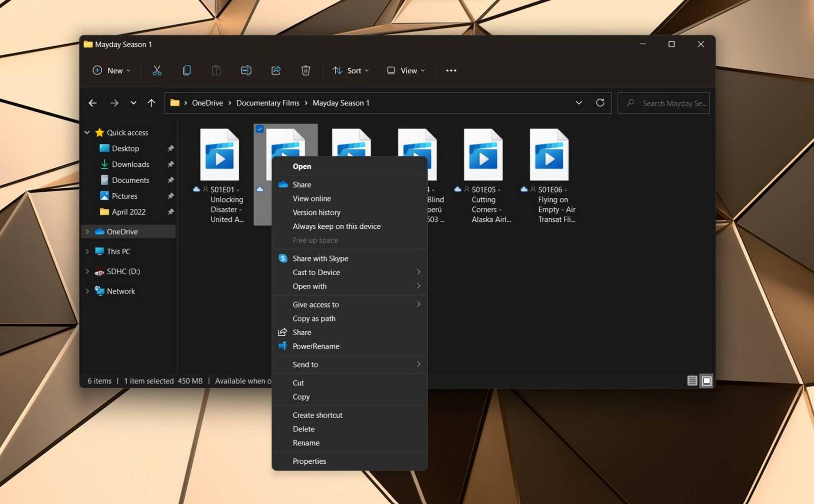
Task: Click the Rename icon in the toolbar
Action: click(x=246, y=70)
